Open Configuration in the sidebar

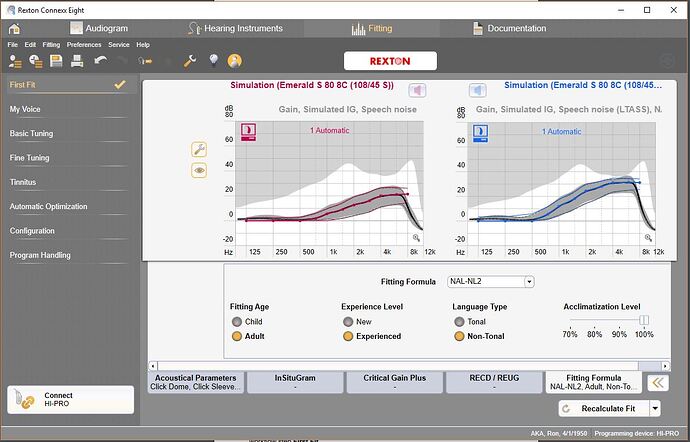point(68,231)
